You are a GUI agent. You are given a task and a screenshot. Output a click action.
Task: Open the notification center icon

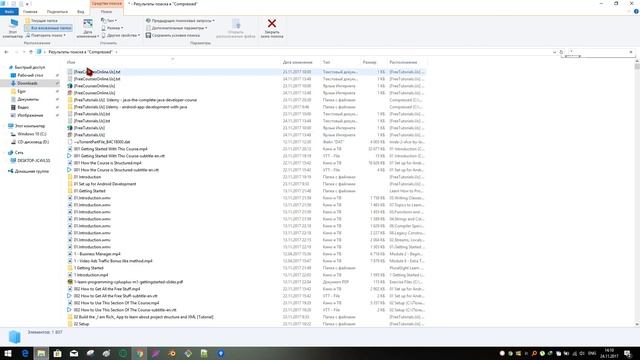[628, 353]
